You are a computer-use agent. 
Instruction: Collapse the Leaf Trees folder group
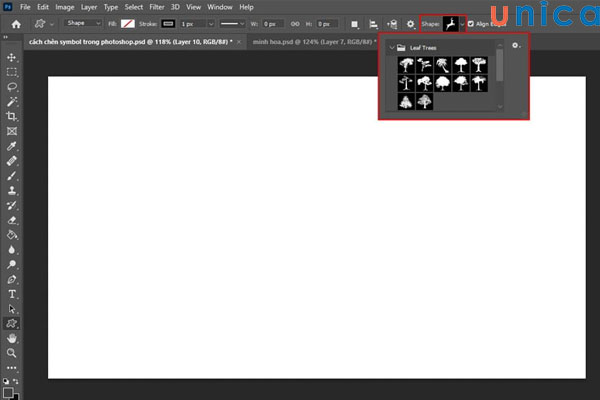coord(390,47)
